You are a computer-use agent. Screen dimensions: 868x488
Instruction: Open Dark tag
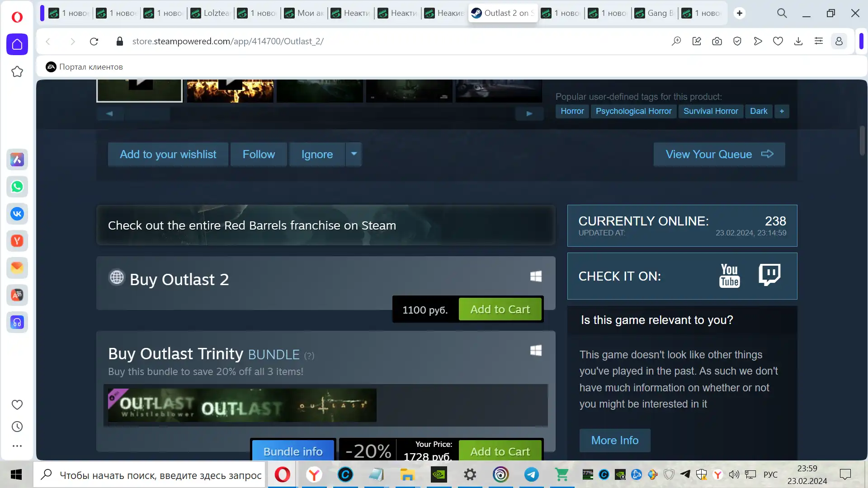pos(759,111)
